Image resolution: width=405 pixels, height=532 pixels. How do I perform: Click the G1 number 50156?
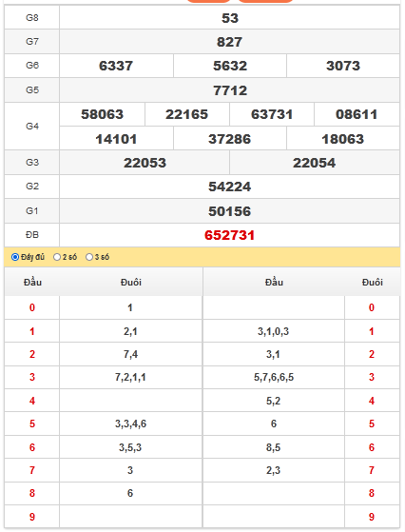229,211
